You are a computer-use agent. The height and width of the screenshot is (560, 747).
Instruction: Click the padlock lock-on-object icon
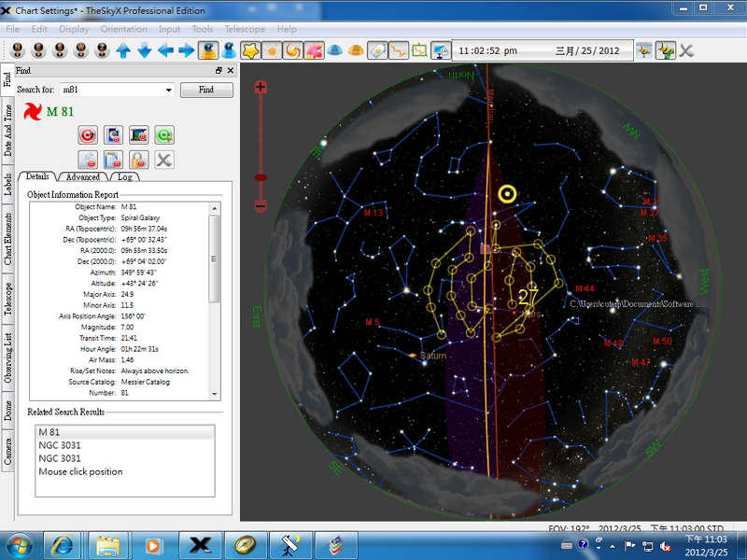(138, 160)
